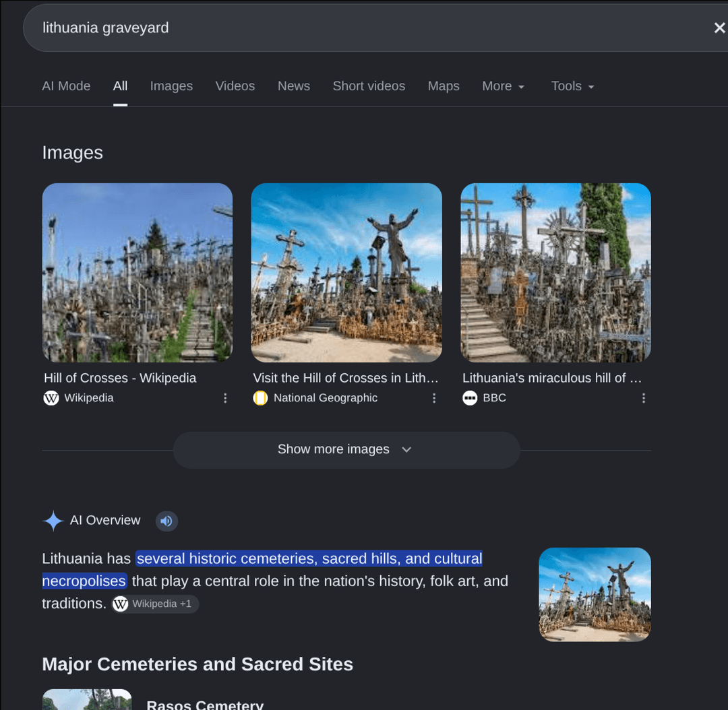Image resolution: width=728 pixels, height=710 pixels.
Task: Open the Images tab
Action: pos(171,86)
